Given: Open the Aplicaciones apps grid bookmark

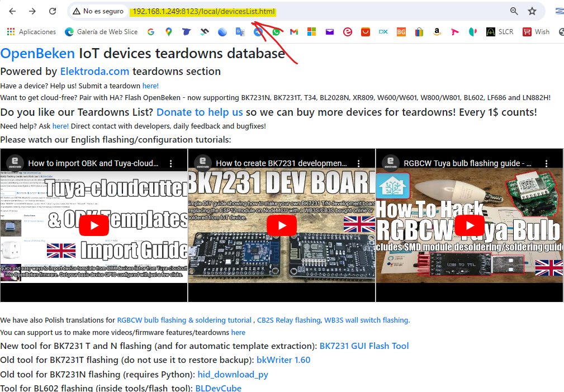Looking at the screenshot, I should point(32,32).
